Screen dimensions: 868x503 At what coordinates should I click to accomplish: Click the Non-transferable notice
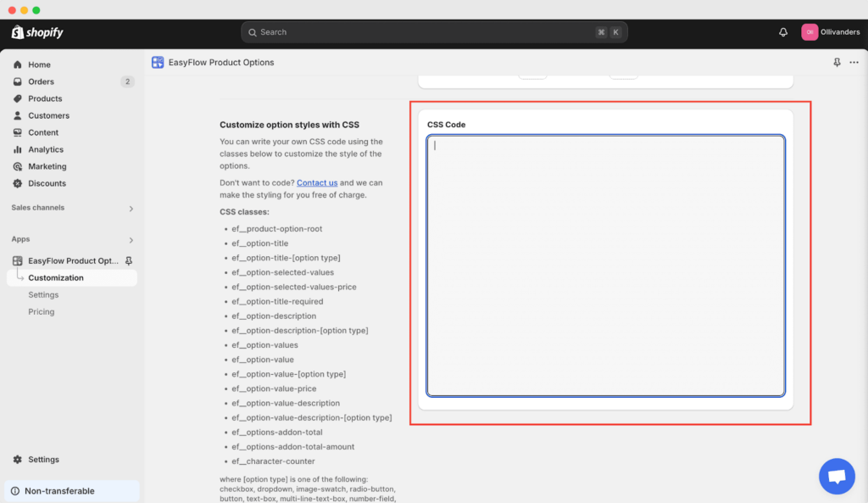point(59,491)
